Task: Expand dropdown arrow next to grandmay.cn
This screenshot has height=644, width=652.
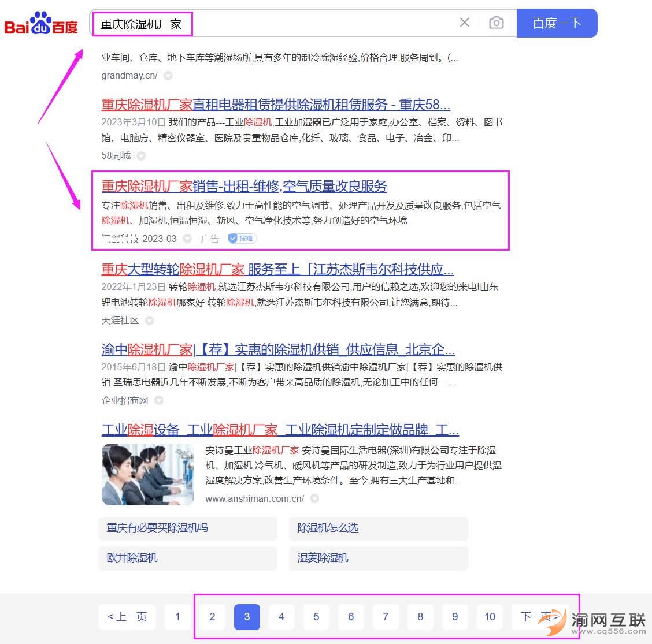Action: point(168,76)
